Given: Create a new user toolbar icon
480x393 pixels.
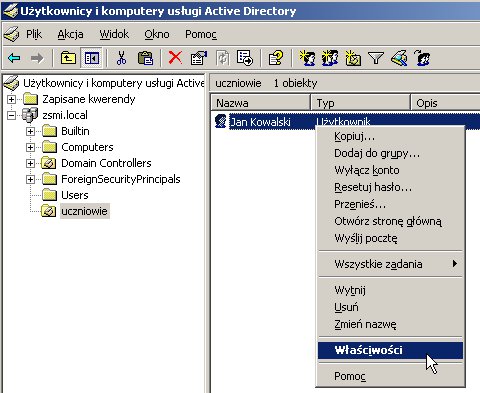Looking at the screenshot, I should click(x=307, y=58).
